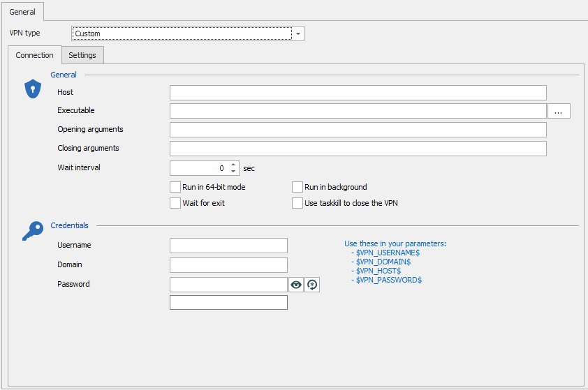Click the 'Opening arguments' label

pyautogui.click(x=90, y=129)
